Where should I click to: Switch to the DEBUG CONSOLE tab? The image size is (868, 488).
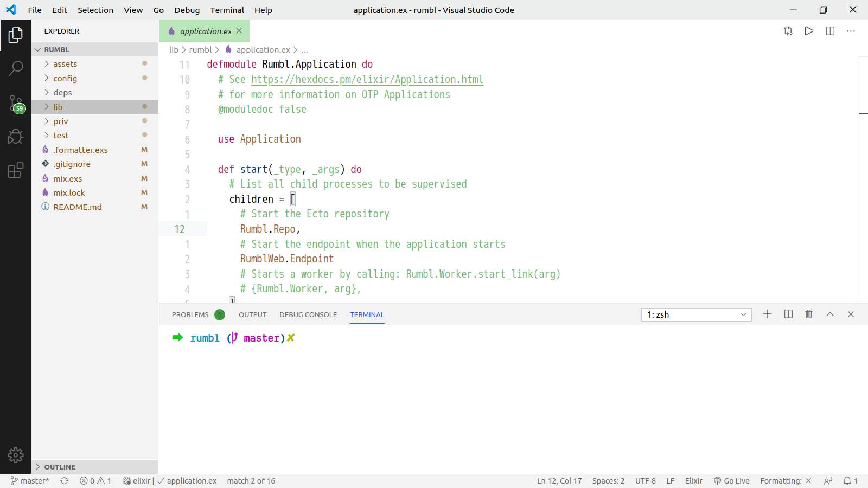308,314
